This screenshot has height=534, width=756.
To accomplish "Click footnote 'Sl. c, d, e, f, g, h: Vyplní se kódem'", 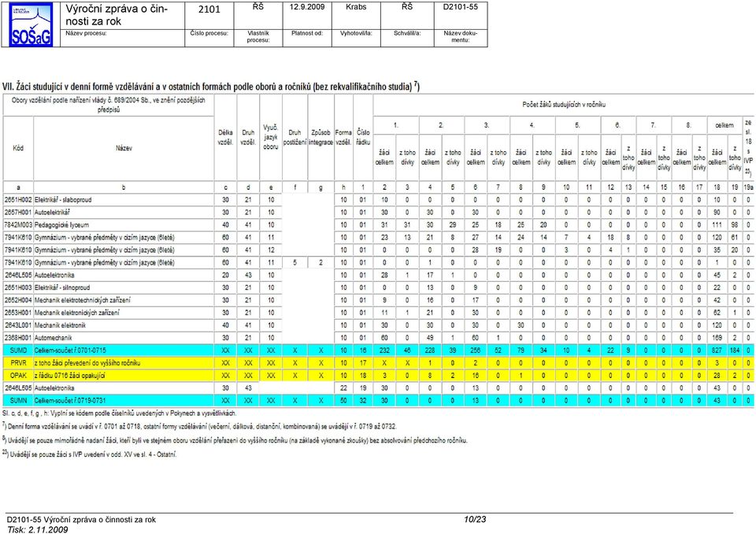I will pyautogui.click(x=120, y=413).
